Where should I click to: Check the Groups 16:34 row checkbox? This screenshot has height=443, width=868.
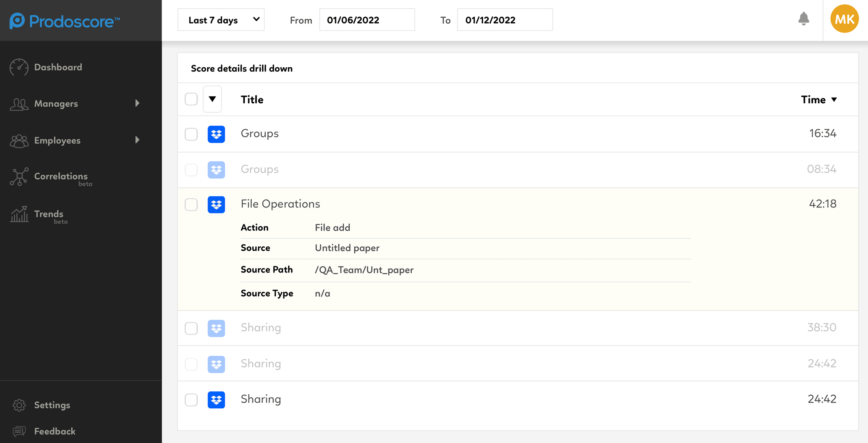click(x=191, y=134)
